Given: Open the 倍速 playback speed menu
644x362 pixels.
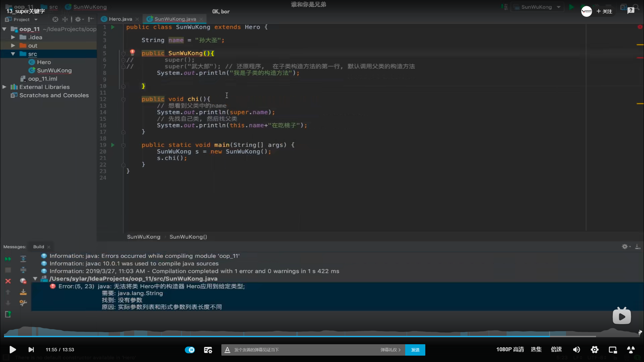Looking at the screenshot, I should [x=556, y=349].
